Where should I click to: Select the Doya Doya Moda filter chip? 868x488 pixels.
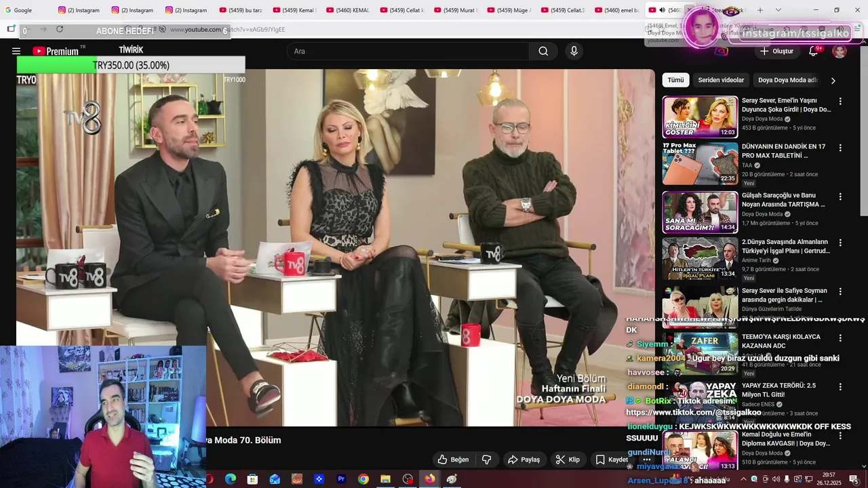(787, 80)
